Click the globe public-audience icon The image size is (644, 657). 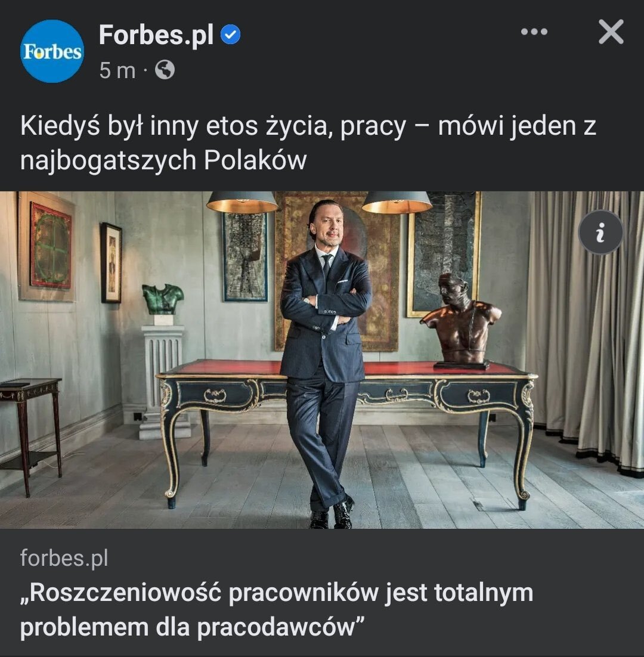click(x=165, y=70)
